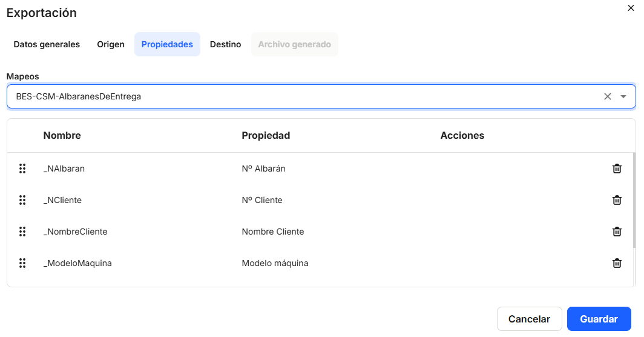
Task: Delete the _NCliente mapping row
Action: 617,200
